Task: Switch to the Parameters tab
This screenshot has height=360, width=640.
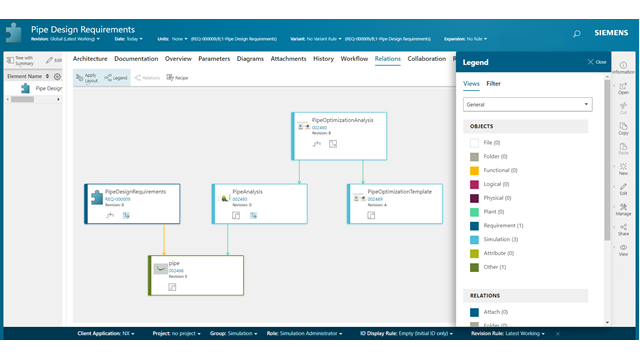Action: click(214, 59)
